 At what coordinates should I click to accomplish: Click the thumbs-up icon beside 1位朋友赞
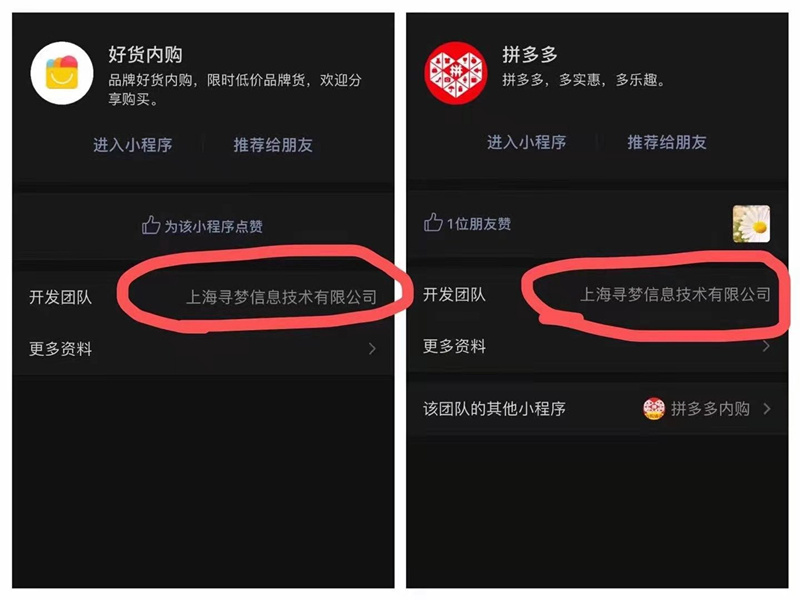(433, 222)
